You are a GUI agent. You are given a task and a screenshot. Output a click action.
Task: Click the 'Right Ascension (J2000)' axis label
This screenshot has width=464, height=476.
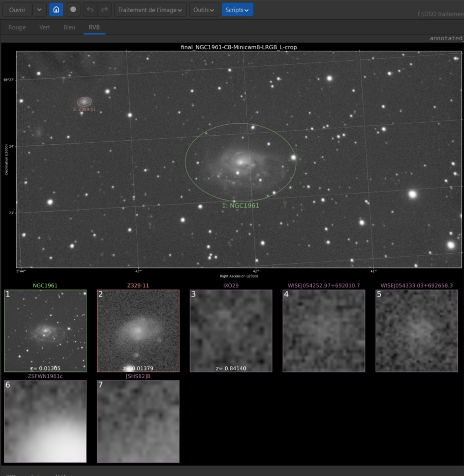(x=239, y=276)
